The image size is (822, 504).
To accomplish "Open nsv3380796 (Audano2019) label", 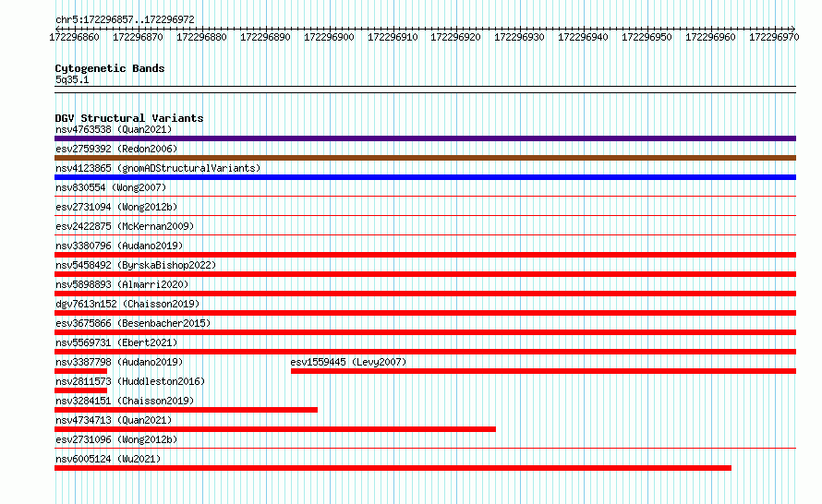I will [x=119, y=246].
